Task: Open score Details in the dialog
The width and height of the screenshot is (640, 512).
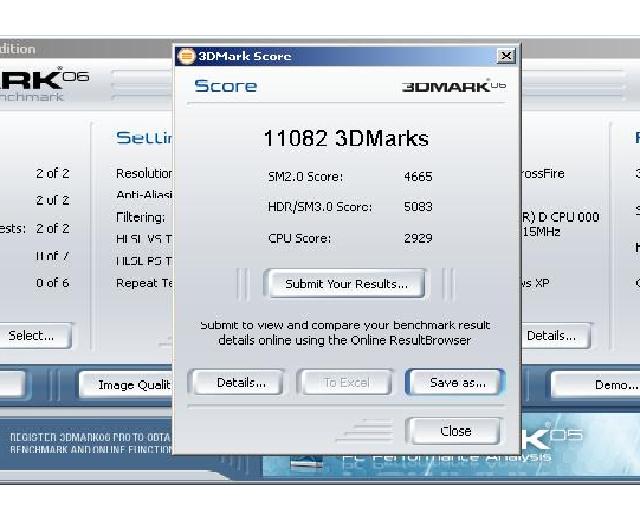Action: click(238, 383)
